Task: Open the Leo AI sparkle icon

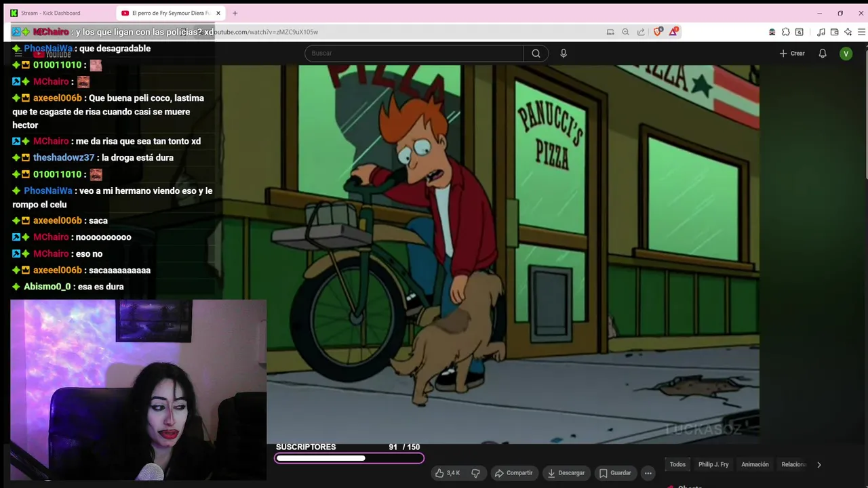Action: (x=848, y=32)
